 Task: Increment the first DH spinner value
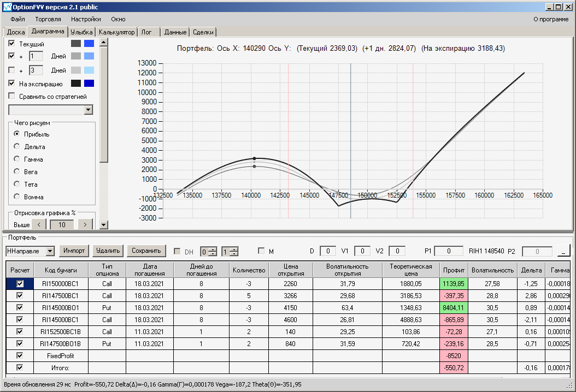point(213,249)
